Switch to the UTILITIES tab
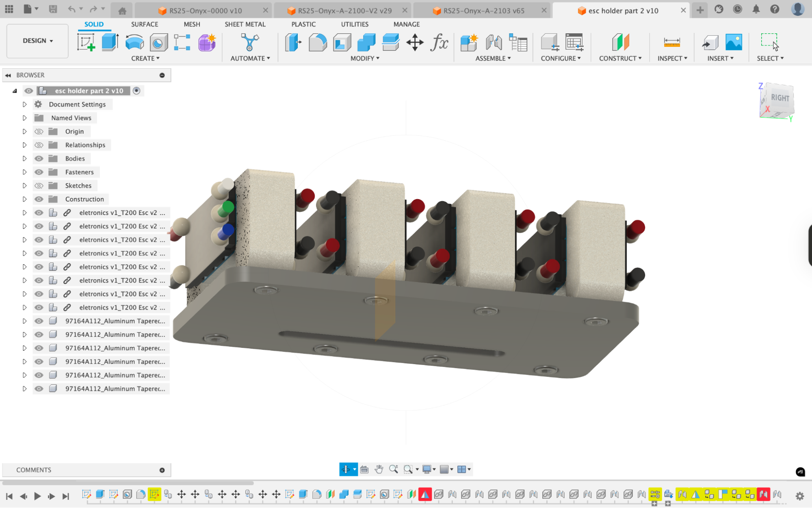 tap(355, 24)
